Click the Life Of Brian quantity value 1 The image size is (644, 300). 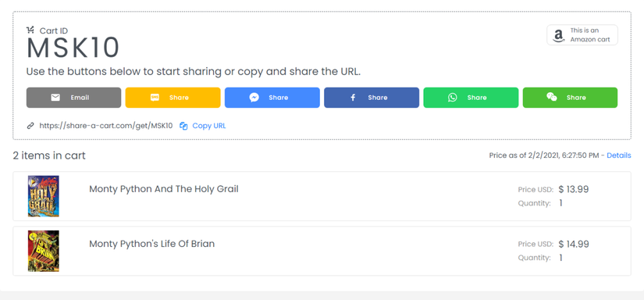pyautogui.click(x=560, y=258)
